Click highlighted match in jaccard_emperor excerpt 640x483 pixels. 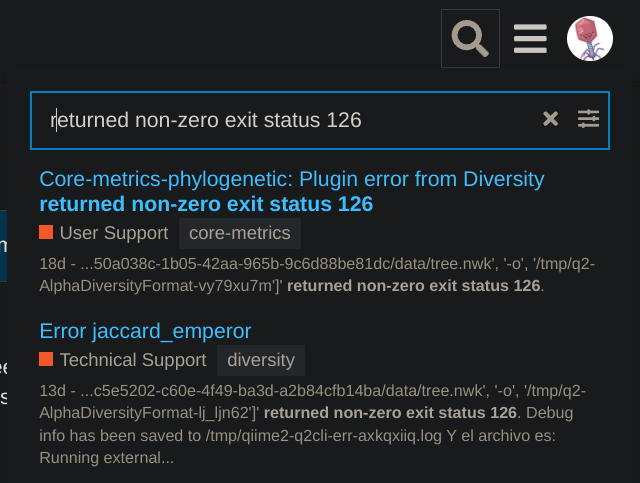tap(390, 413)
